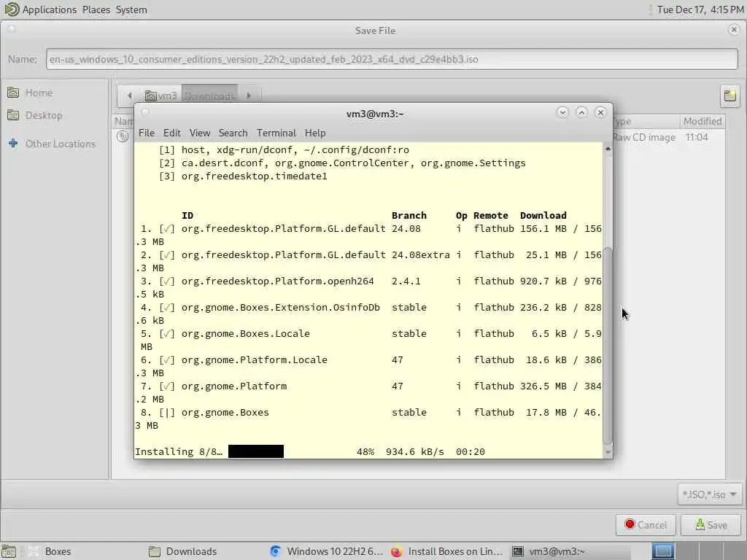Click the Cancel button in Save File
The width and height of the screenshot is (747, 560).
[646, 525]
